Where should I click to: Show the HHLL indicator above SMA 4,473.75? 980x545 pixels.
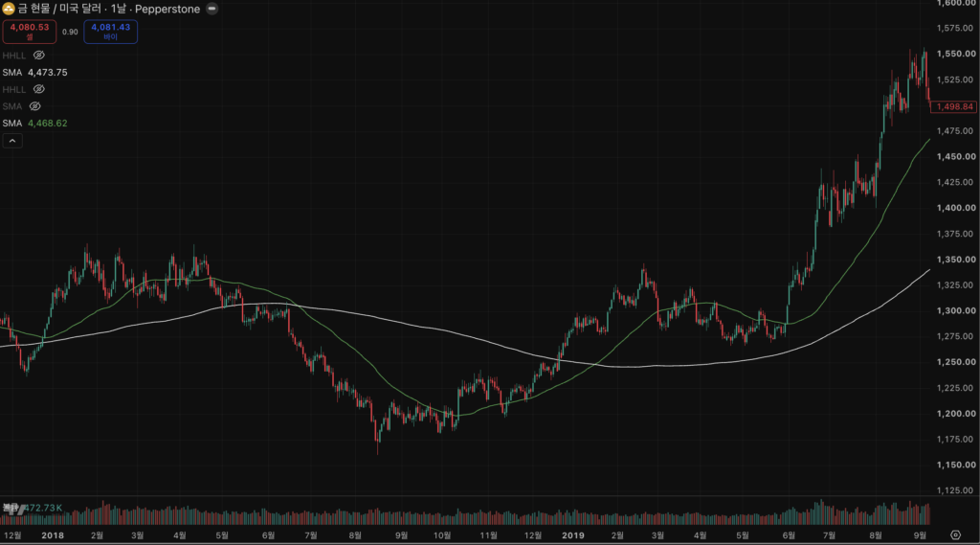point(38,55)
